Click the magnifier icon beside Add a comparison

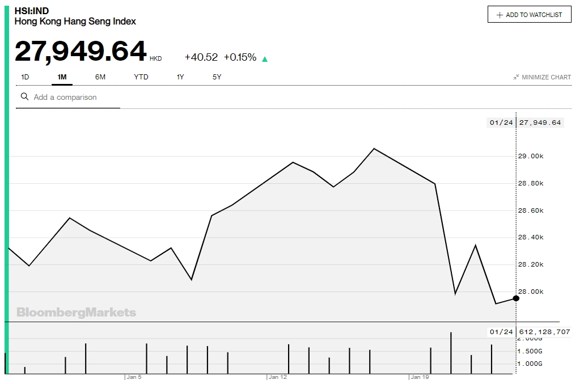(x=24, y=97)
